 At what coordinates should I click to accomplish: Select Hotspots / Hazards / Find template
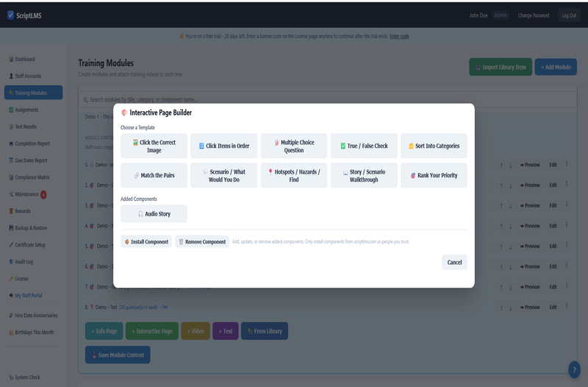(x=293, y=175)
